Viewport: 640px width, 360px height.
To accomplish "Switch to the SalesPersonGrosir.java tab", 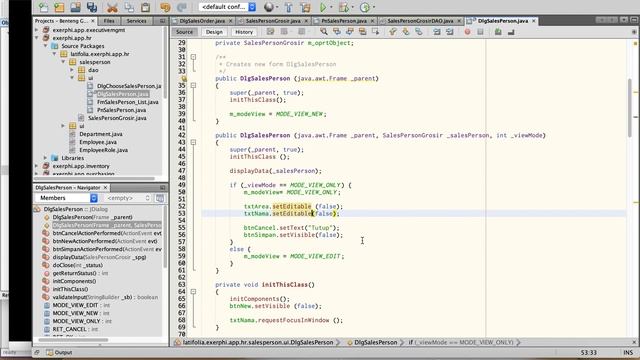I will pos(273,20).
